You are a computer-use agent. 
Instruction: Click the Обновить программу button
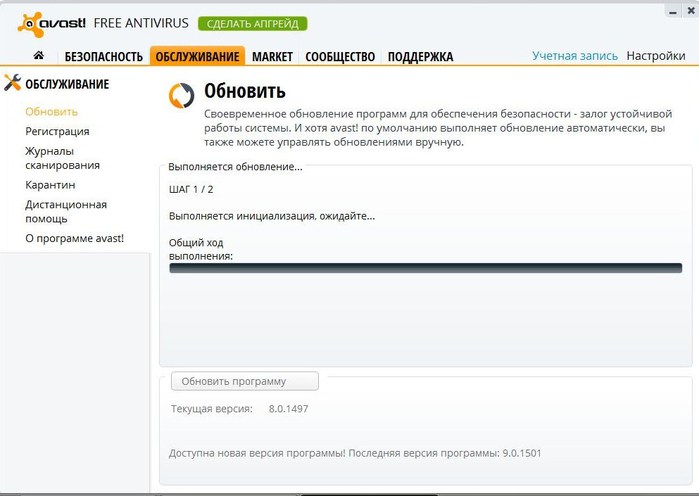coord(245,381)
